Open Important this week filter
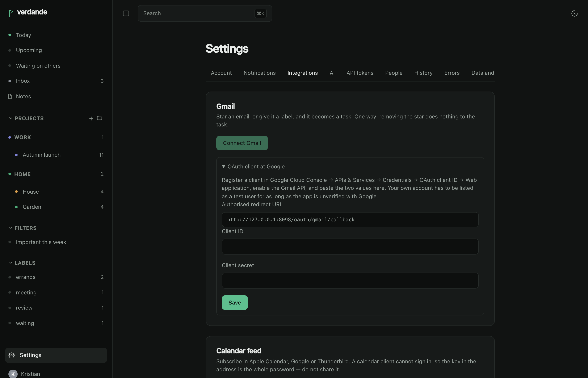The image size is (588, 378). [x=56, y=242]
